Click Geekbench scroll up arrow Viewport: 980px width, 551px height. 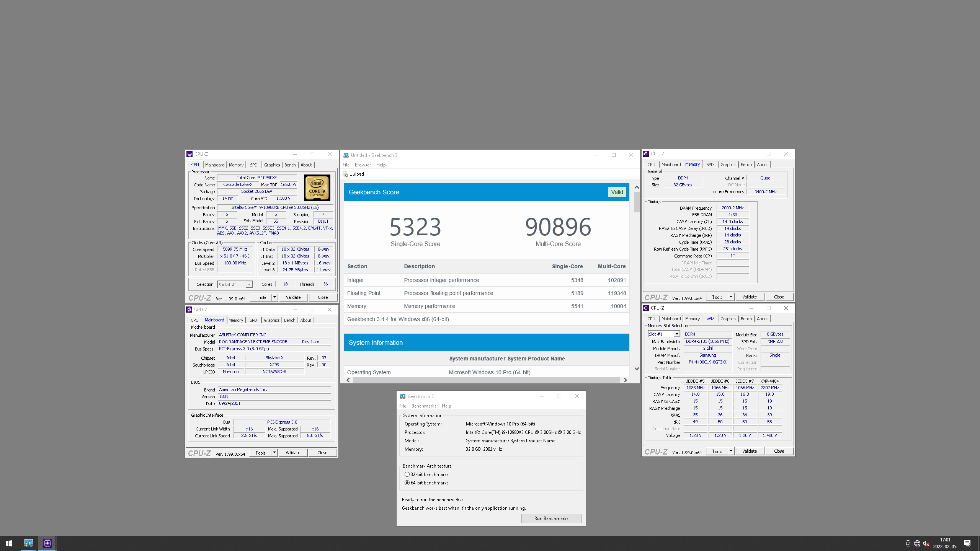(637, 187)
